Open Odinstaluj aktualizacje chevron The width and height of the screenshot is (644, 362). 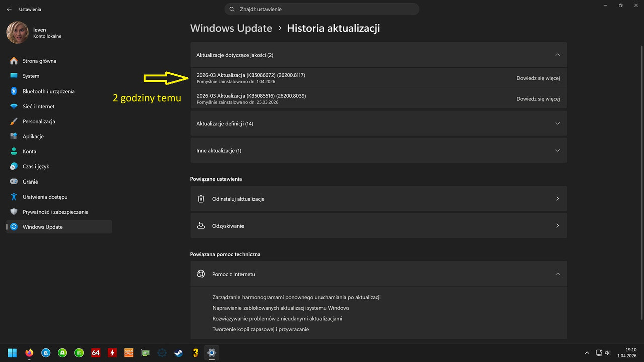[557, 199]
